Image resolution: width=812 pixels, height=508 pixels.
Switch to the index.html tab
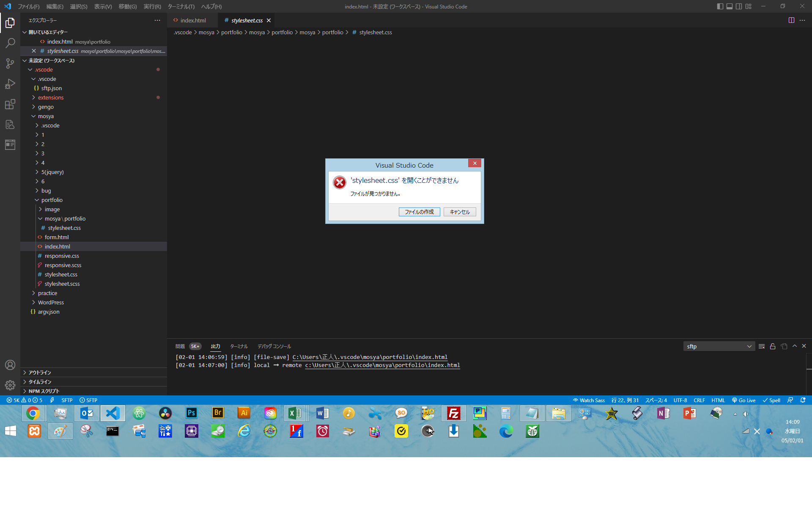(x=193, y=20)
